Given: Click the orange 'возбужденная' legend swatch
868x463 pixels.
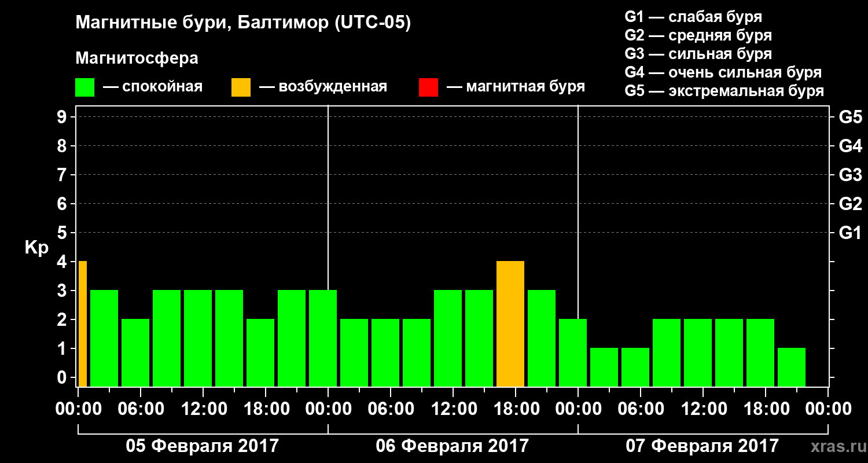Looking at the screenshot, I should point(241,87).
